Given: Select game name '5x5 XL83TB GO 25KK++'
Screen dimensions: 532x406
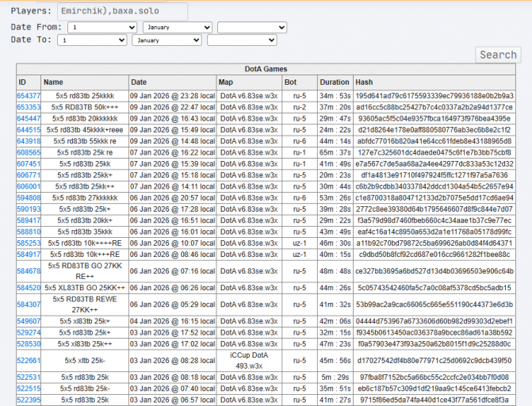Looking at the screenshot, I should (85, 288).
